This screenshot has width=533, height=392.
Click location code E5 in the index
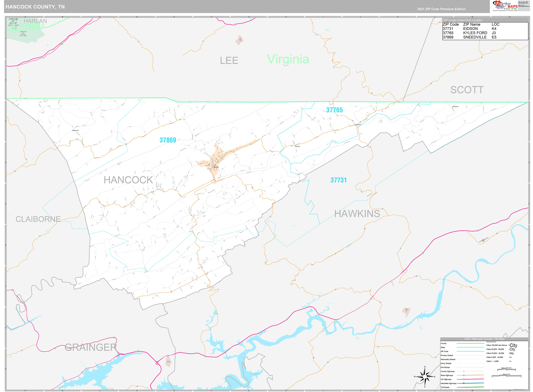pyautogui.click(x=494, y=37)
